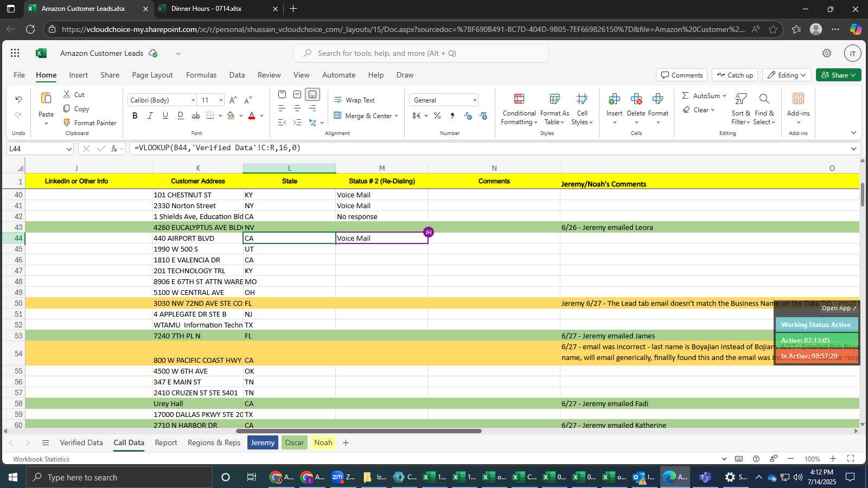
Task: Open the Jeremy sheet tab
Action: [x=263, y=442]
